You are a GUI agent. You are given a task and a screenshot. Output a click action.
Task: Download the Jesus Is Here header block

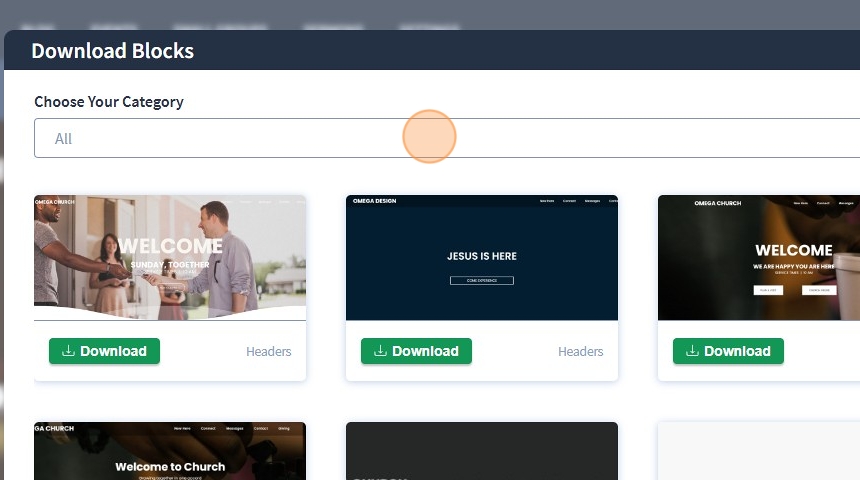click(x=416, y=351)
